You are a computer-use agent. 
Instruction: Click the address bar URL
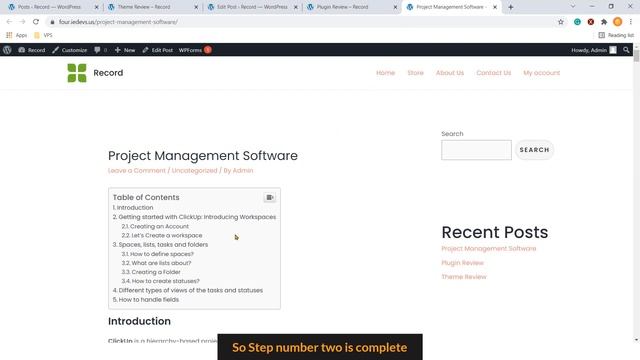coord(118,22)
